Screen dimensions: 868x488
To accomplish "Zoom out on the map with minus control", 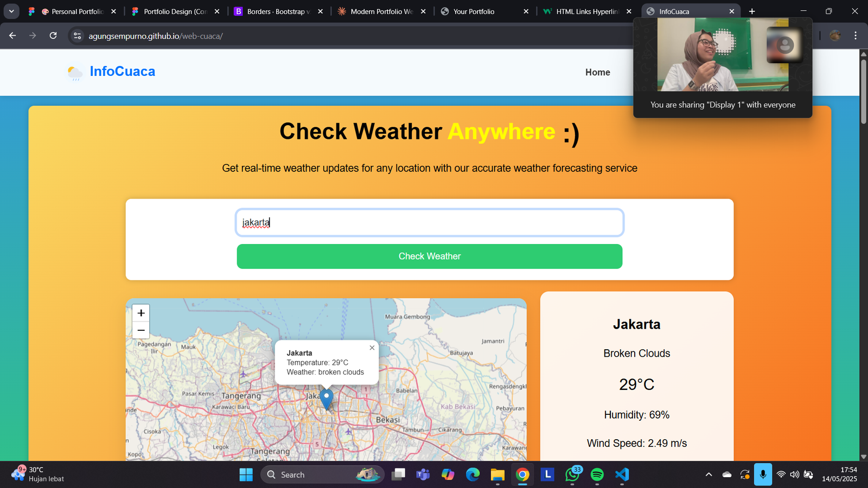I will point(141,330).
